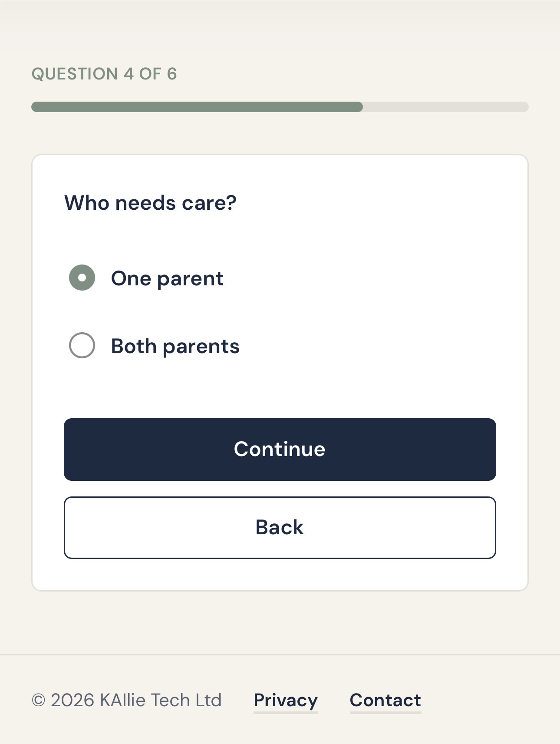Click the "One parent" option label
The width and height of the screenshot is (560, 744).
(167, 278)
